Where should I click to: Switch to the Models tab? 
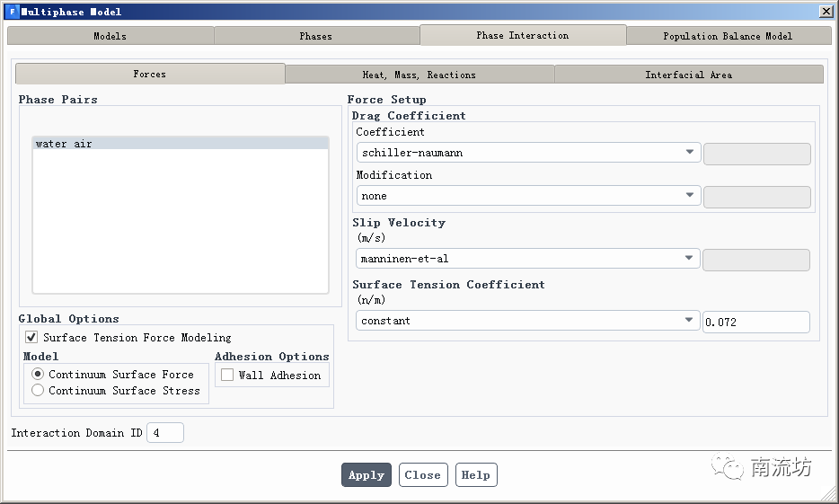pos(110,36)
